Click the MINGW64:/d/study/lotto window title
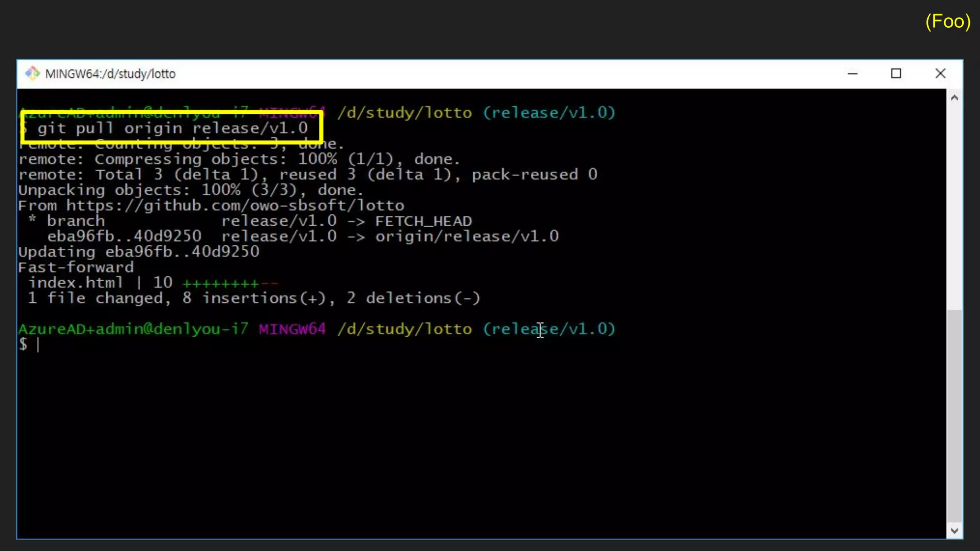The image size is (980, 551). 110,74
